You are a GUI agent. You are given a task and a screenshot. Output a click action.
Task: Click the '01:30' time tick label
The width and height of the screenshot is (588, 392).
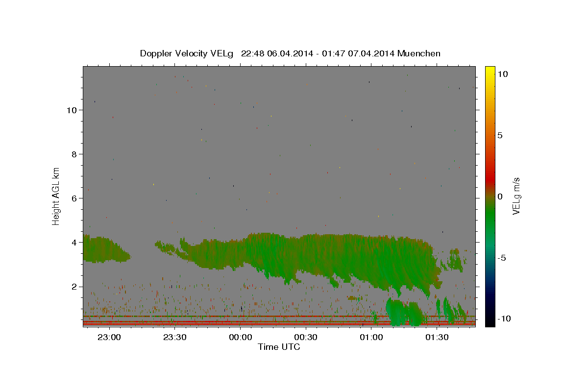pyautogui.click(x=437, y=337)
